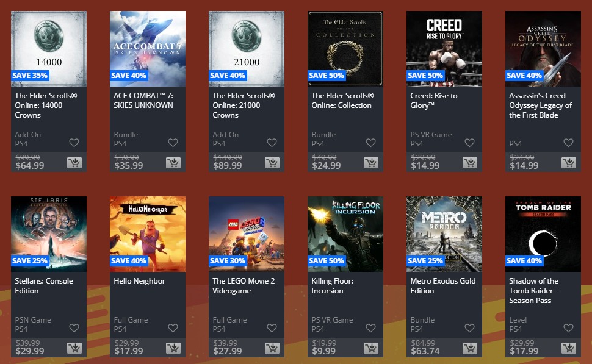Image resolution: width=592 pixels, height=364 pixels.
Task: Add Metro Exodus Gold Edition to cart
Action: pos(470,348)
